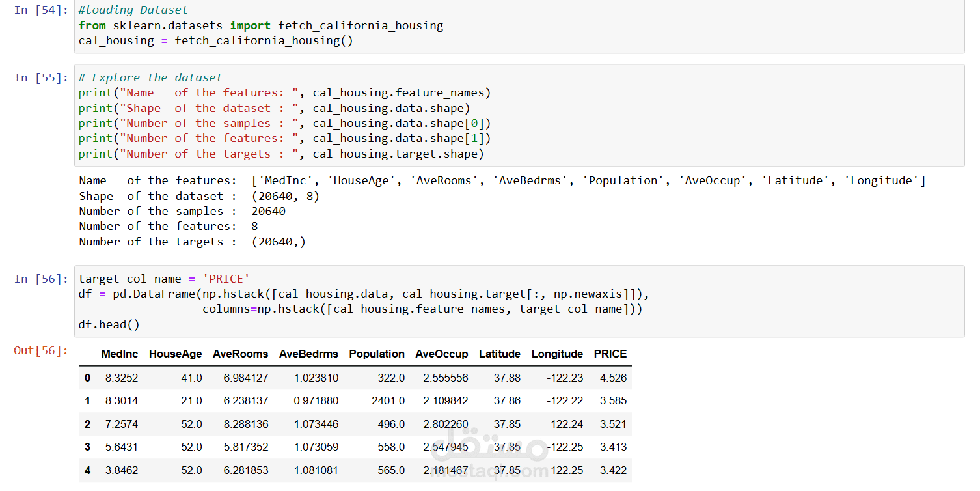Click the AveRooms column header
980x491 pixels.
(240, 354)
